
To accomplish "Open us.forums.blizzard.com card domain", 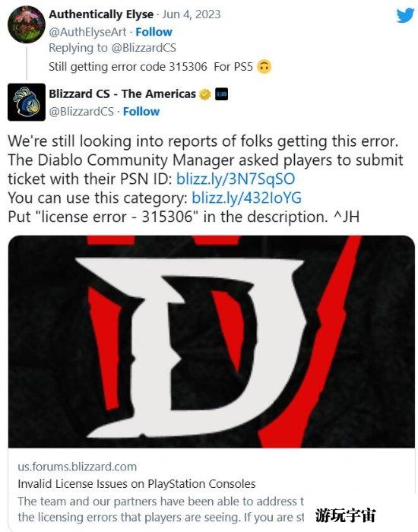I will pyautogui.click(x=78, y=467).
